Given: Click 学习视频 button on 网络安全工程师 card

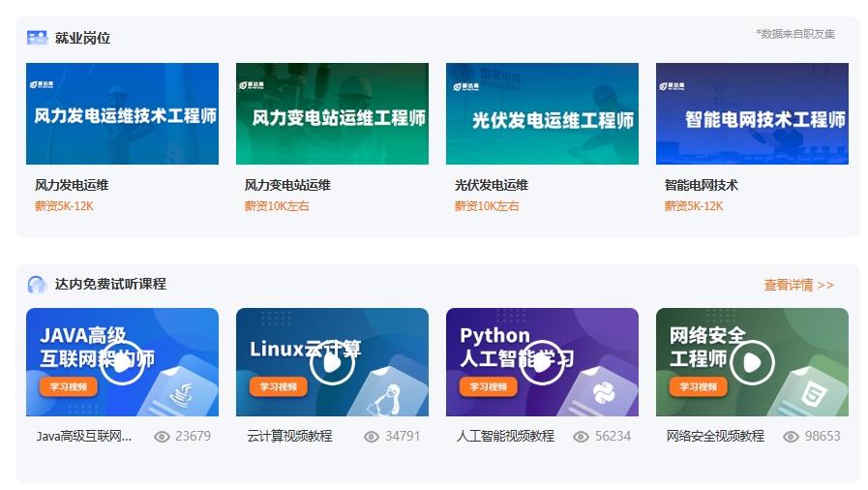Looking at the screenshot, I should tap(698, 386).
